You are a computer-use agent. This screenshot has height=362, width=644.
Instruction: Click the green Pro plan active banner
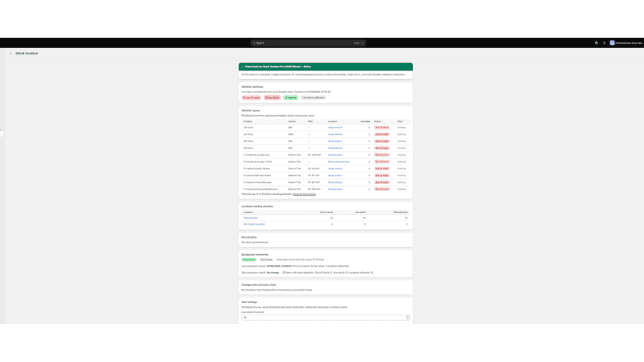pyautogui.click(x=326, y=67)
